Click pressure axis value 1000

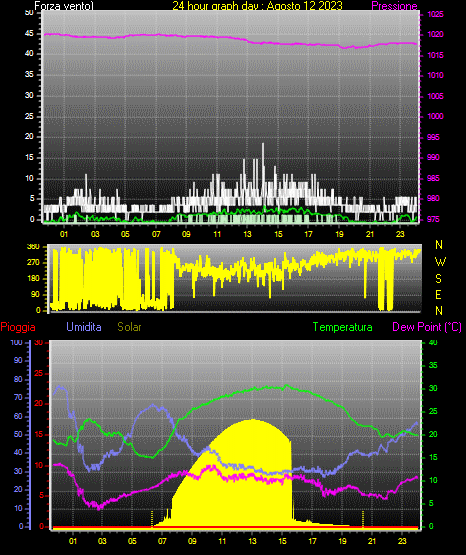[435, 116]
